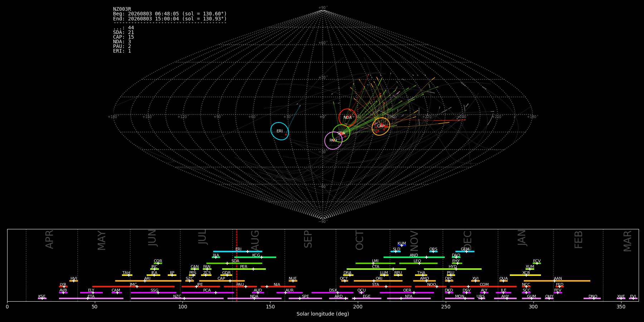Click the NDA radiant circle
This screenshot has width=644, height=322.
click(x=347, y=118)
